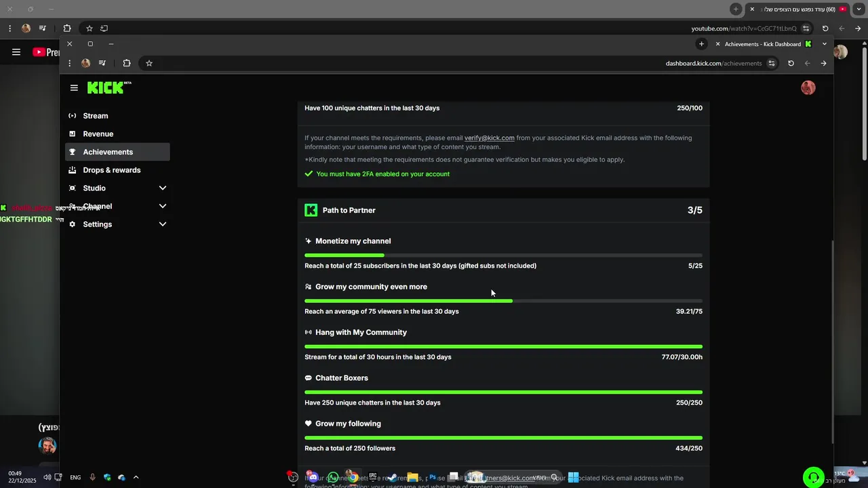Click Chrome profile avatar in Kick window

[x=85, y=63]
